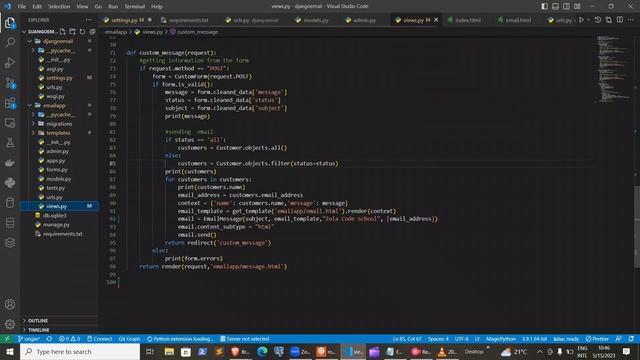Switch to the models.py tab
The height and width of the screenshot is (360, 640).
[316, 20]
